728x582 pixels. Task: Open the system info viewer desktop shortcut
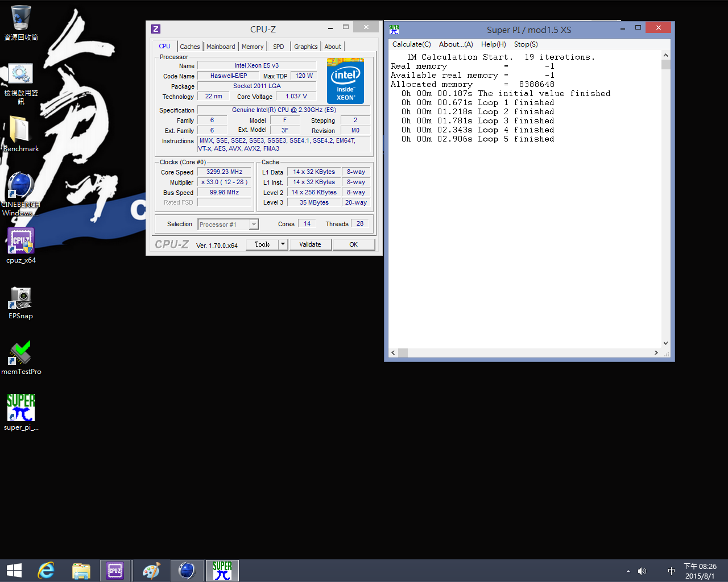tap(21, 83)
